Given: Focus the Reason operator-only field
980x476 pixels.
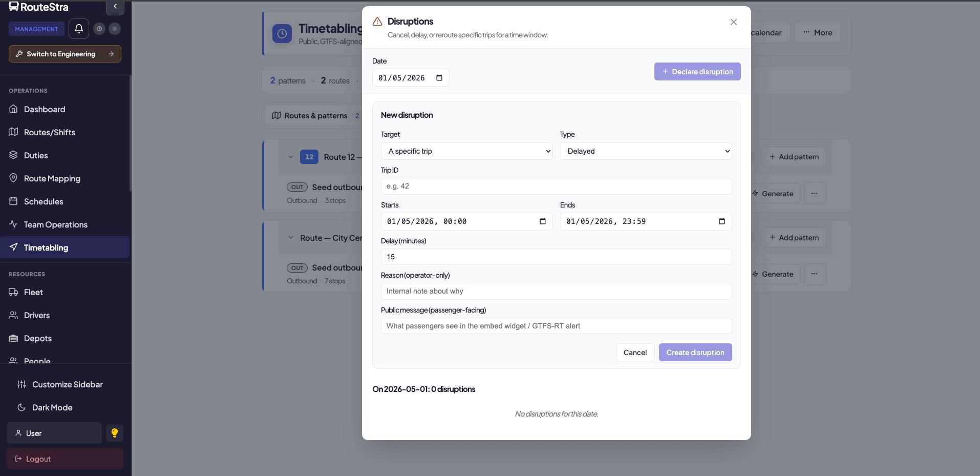Looking at the screenshot, I should (557, 291).
